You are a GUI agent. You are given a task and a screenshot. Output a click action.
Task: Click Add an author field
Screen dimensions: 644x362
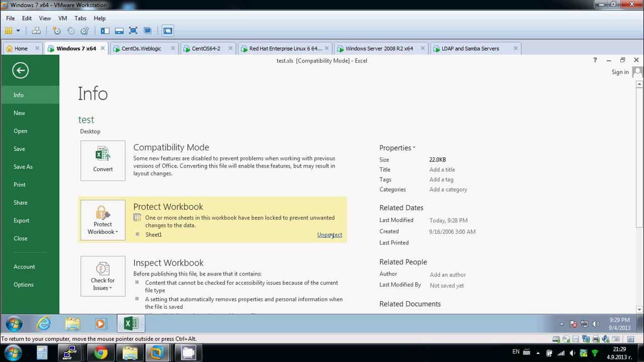pos(448,275)
